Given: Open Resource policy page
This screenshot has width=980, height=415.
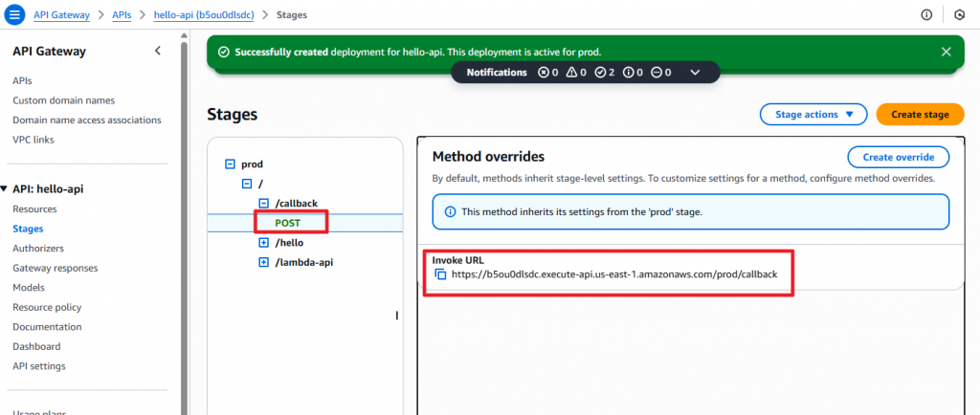Looking at the screenshot, I should point(47,307).
